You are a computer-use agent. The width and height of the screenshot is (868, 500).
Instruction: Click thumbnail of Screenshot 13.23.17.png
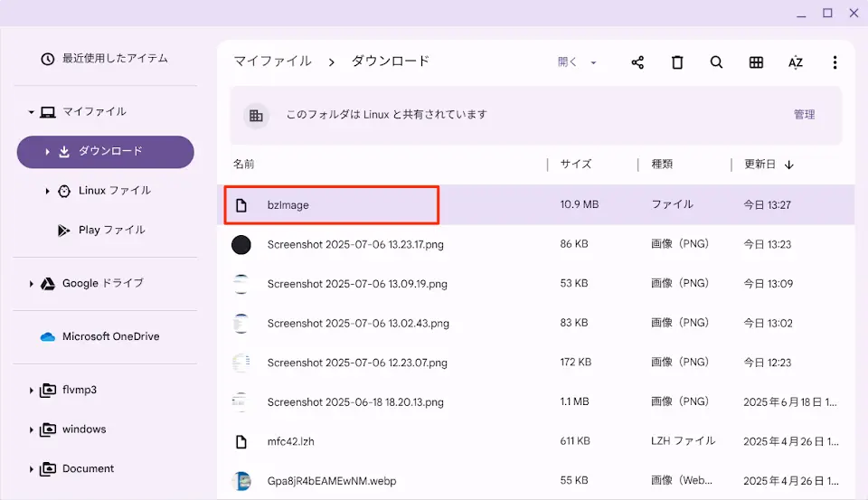241,245
